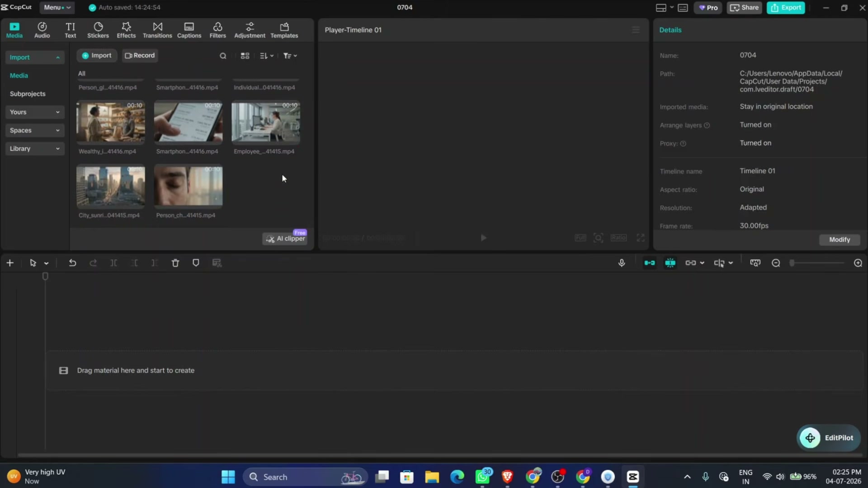Screen dimensions: 868x488
Task: Open the Player panel hamburger menu
Action: [636, 30]
